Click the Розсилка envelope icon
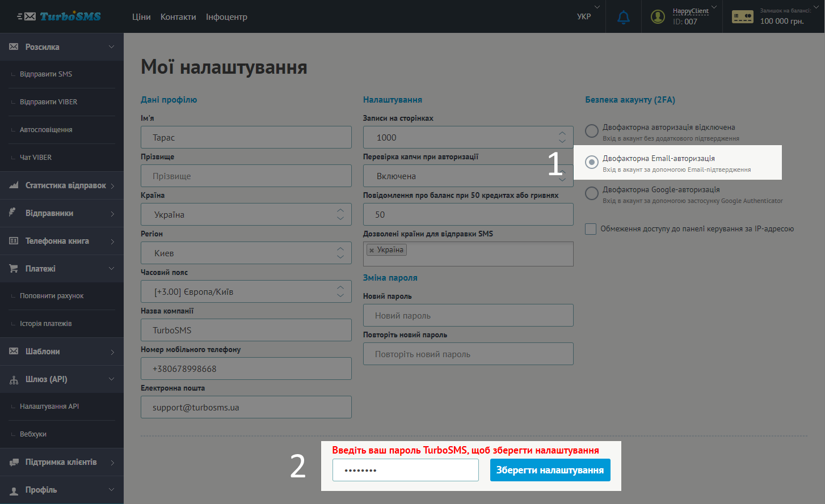The width and height of the screenshot is (825, 504). click(14, 47)
